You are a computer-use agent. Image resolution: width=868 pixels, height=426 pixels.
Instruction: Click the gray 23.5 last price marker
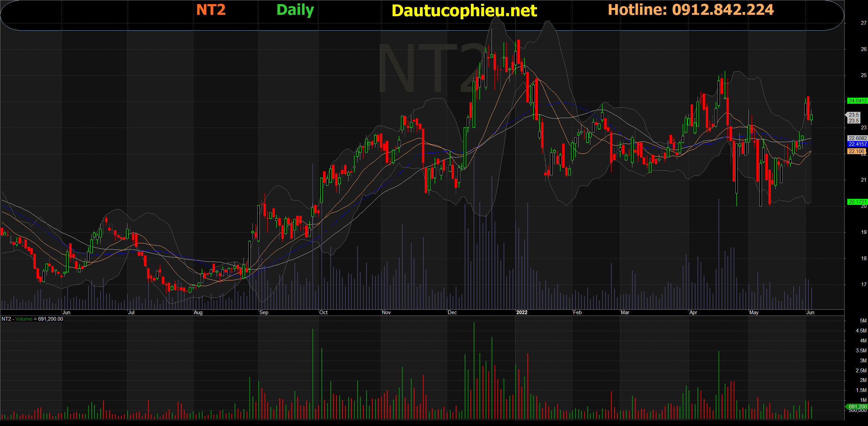(x=854, y=118)
